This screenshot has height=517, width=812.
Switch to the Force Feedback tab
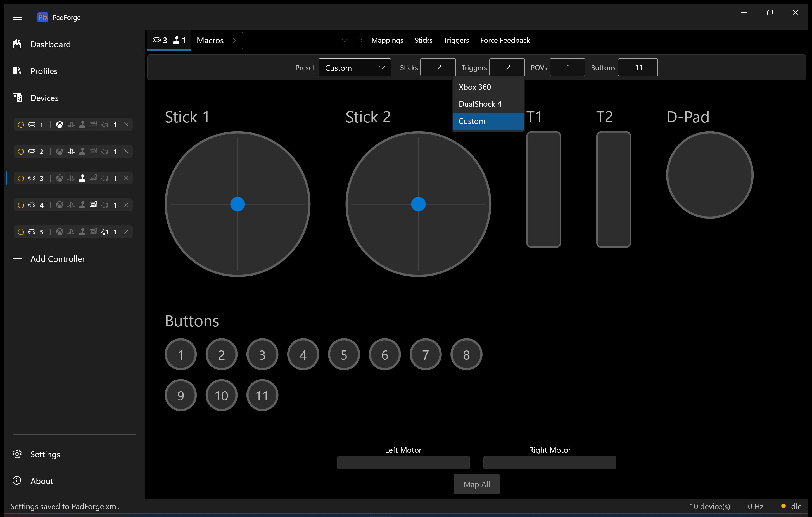pyautogui.click(x=505, y=40)
